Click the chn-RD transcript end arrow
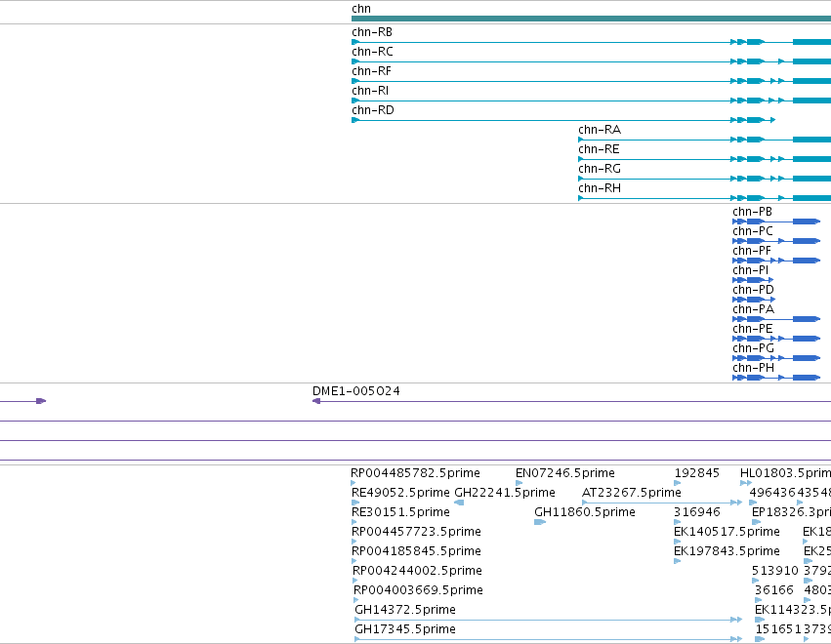Image resolution: width=831 pixels, height=644 pixels. [x=772, y=120]
